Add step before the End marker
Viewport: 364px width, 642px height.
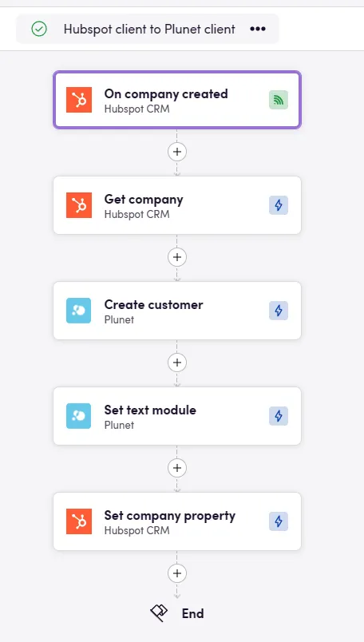tap(177, 573)
